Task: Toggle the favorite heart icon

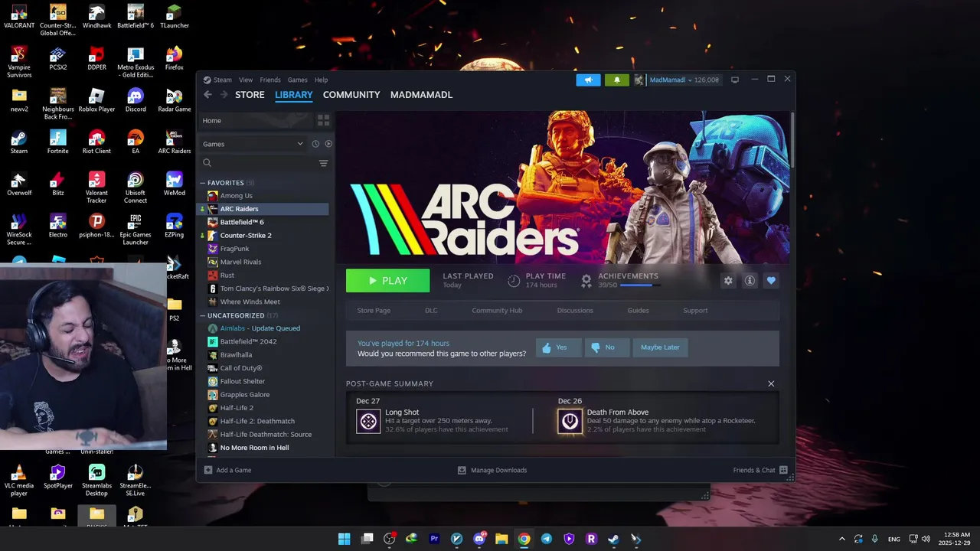Action: 771,281
